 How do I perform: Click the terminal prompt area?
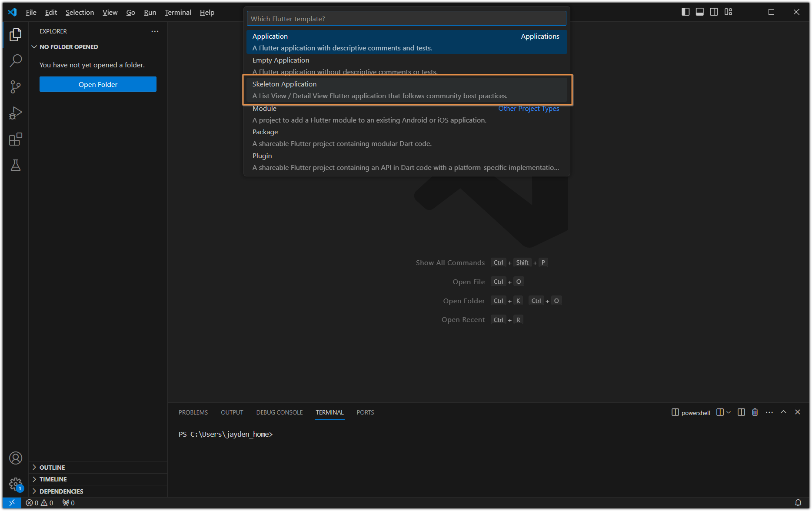pyautogui.click(x=226, y=434)
